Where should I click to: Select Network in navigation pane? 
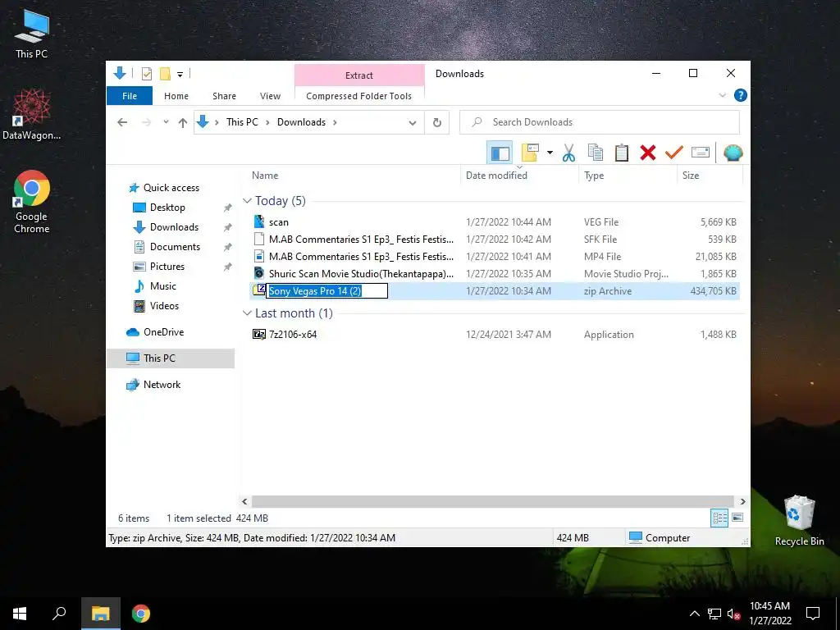(162, 385)
